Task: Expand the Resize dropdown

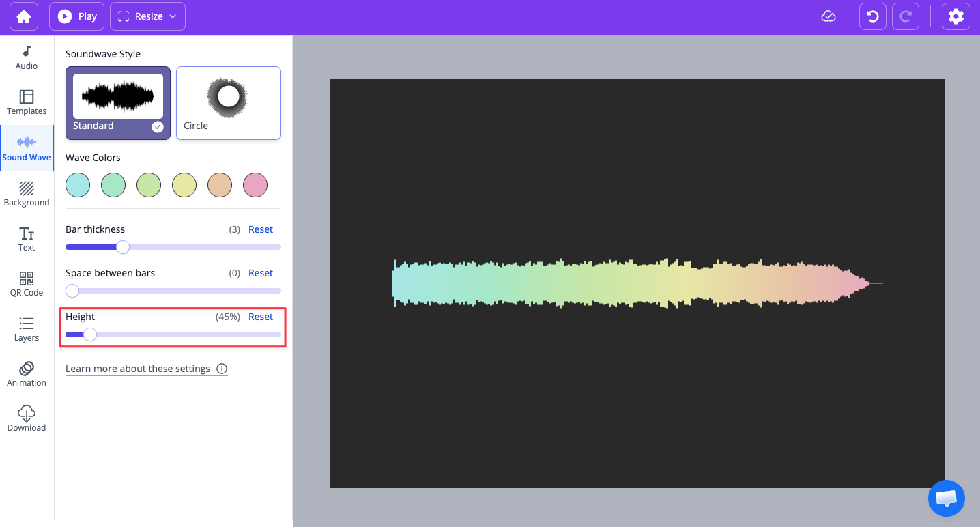Action: click(147, 16)
